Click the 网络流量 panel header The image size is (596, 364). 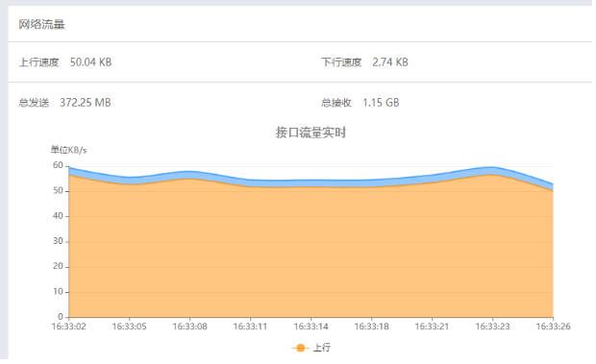[x=41, y=25]
